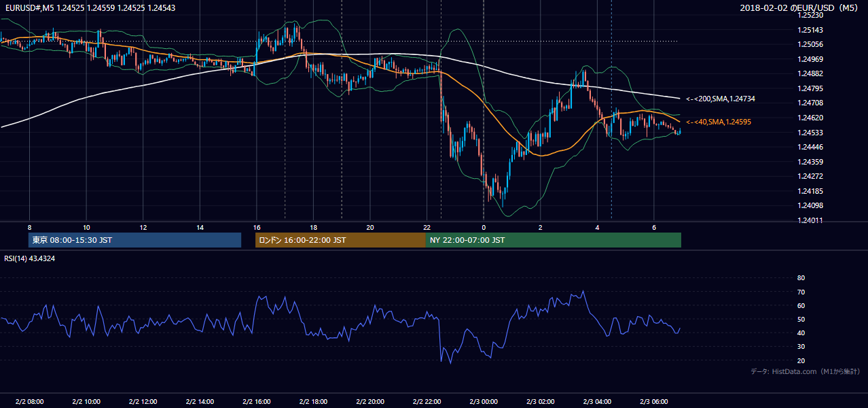Image resolution: width=868 pixels, height=408 pixels.
Task: Click the Tokyo session bar 東京 08:00-15:30 JST
Action: coord(135,240)
